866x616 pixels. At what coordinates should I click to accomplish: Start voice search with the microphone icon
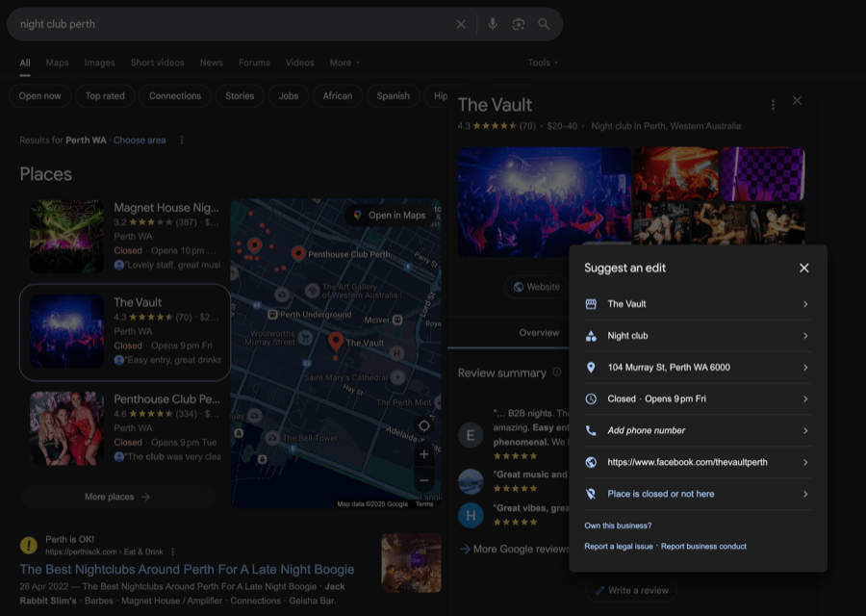(493, 24)
